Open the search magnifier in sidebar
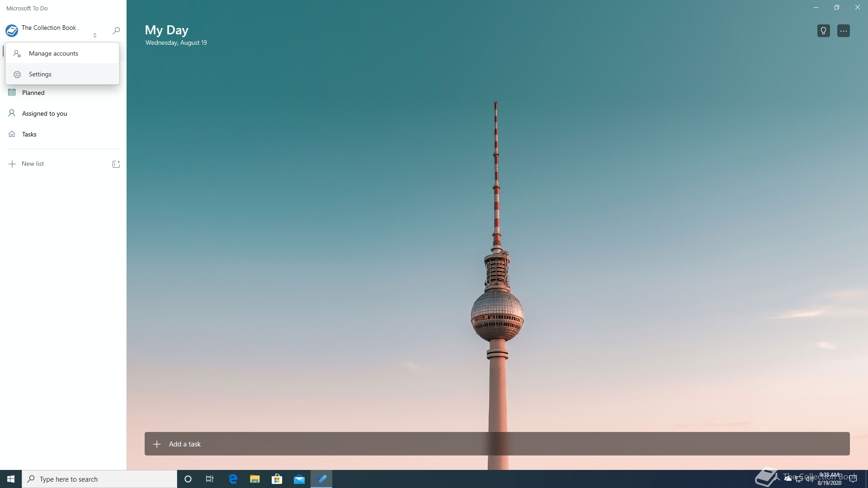 click(116, 31)
